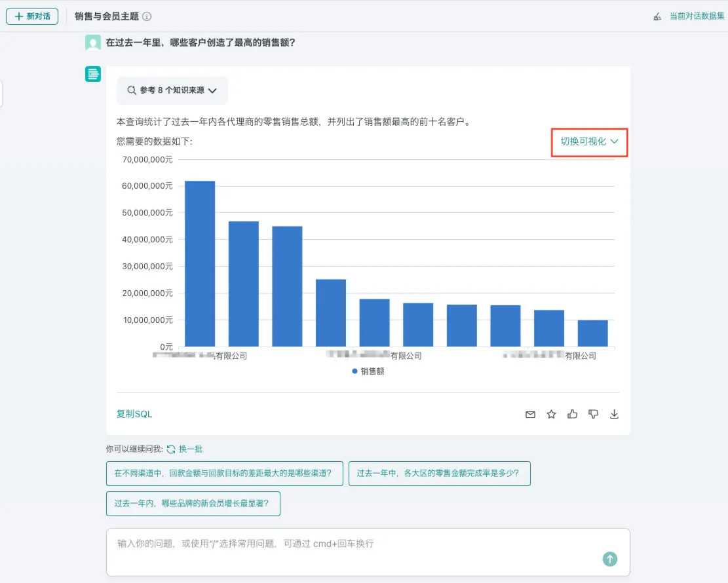Screen dimensions: 728x583
Task: Select suggestion 哪些品牌的新会员增长最显著
Action: (193, 504)
